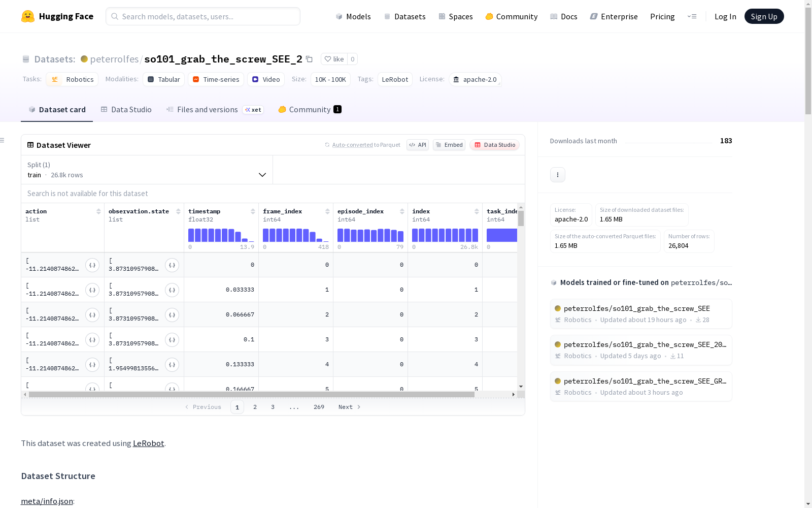Click the LeRobot tag
812x508 pixels.
pyautogui.click(x=395, y=79)
